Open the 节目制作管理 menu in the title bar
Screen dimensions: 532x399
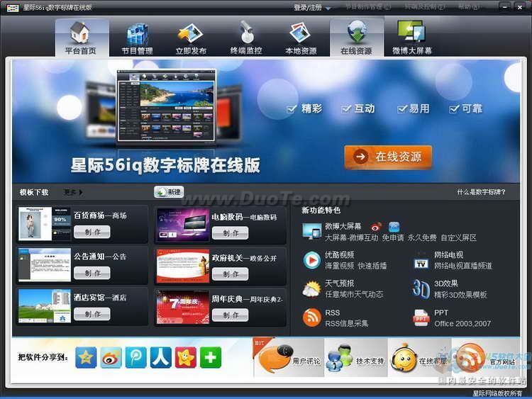368,7
